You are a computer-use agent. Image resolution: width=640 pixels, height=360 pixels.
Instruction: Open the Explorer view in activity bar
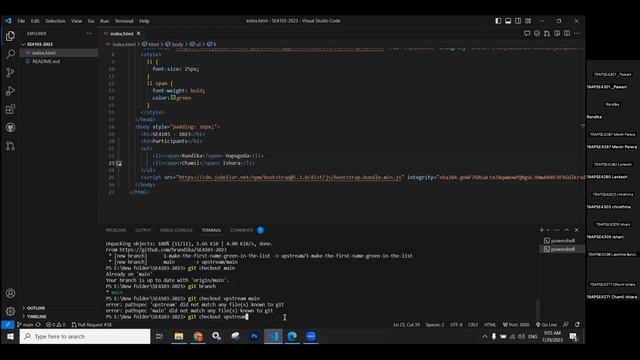coord(10,36)
